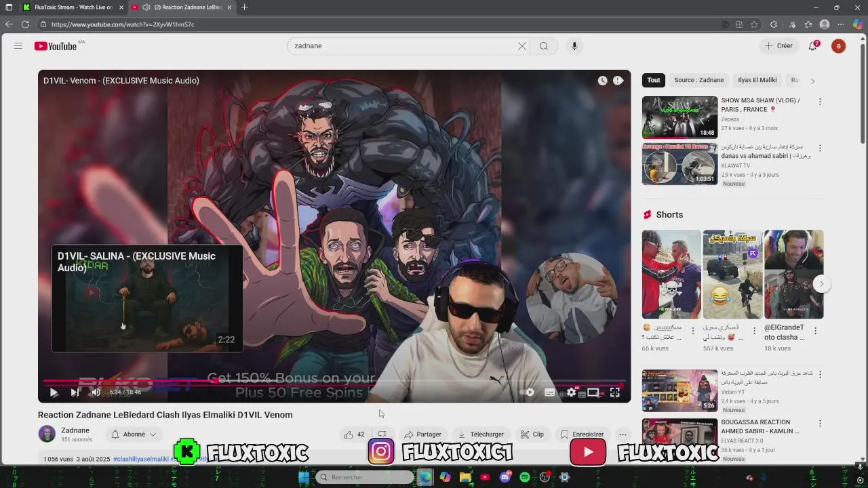Click the magnifier search button

tap(544, 46)
